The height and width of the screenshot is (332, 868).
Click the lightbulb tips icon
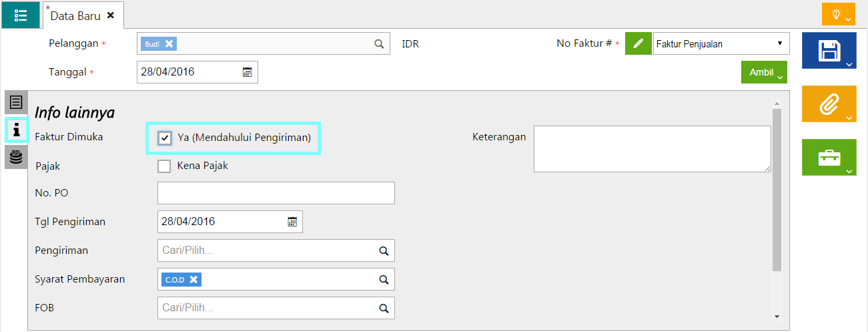coord(838,14)
